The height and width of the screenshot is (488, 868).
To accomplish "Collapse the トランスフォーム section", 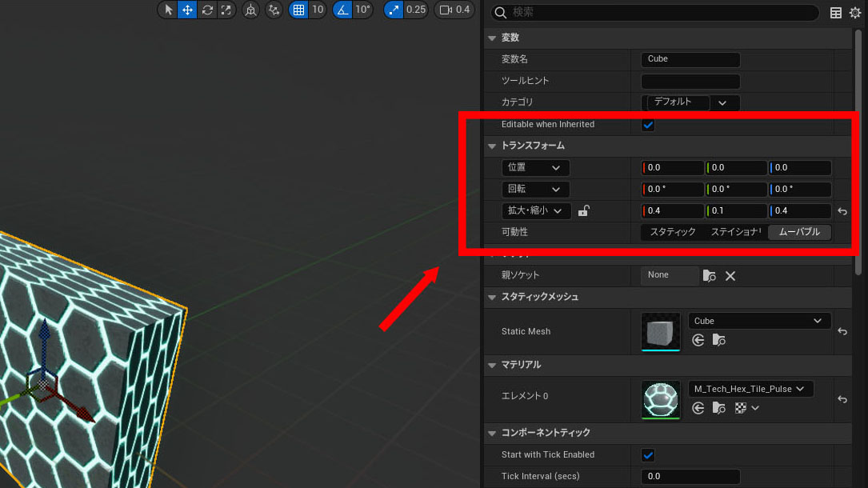I will 492,146.
